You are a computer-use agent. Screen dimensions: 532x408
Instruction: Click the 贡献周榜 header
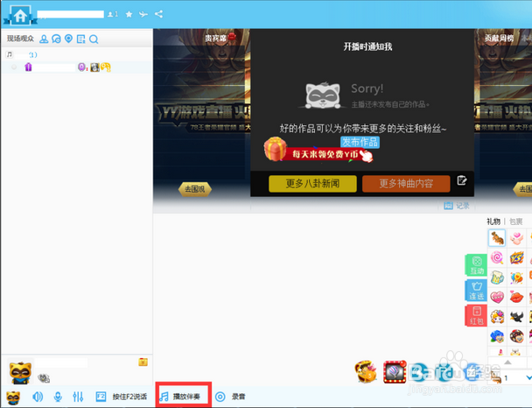click(499, 38)
